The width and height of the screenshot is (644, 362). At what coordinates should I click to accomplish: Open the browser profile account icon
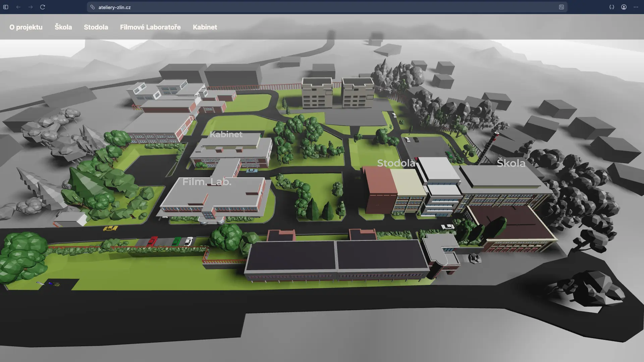tap(624, 7)
